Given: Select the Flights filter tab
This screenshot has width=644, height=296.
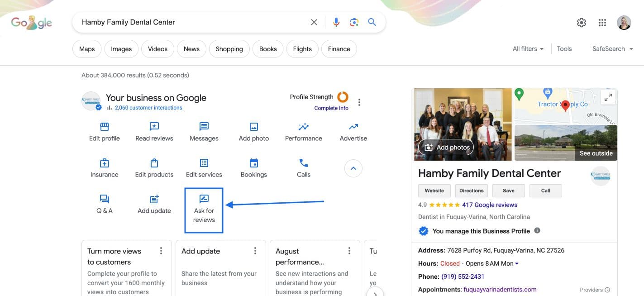Looking at the screenshot, I should 302,49.
